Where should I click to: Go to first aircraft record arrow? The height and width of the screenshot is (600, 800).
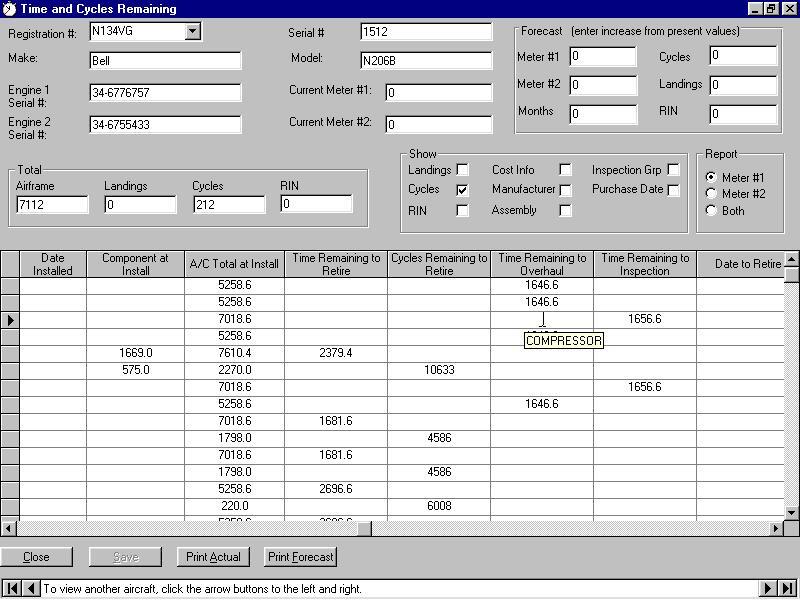12,589
